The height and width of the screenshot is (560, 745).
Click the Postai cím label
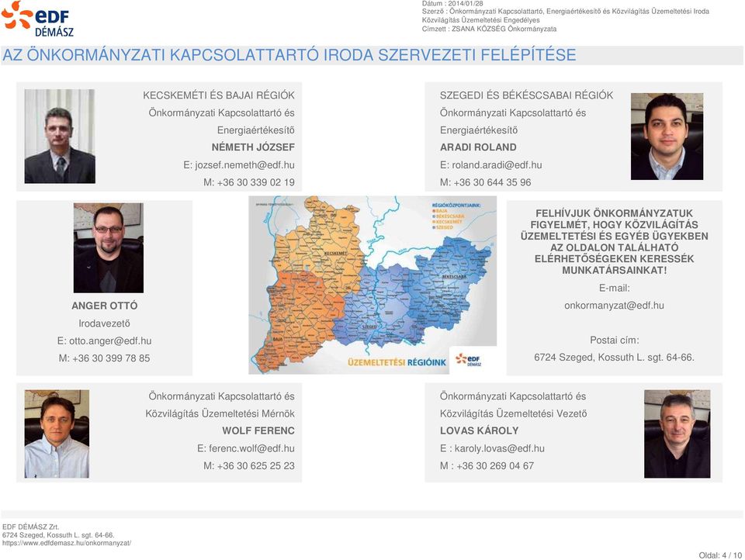click(614, 340)
